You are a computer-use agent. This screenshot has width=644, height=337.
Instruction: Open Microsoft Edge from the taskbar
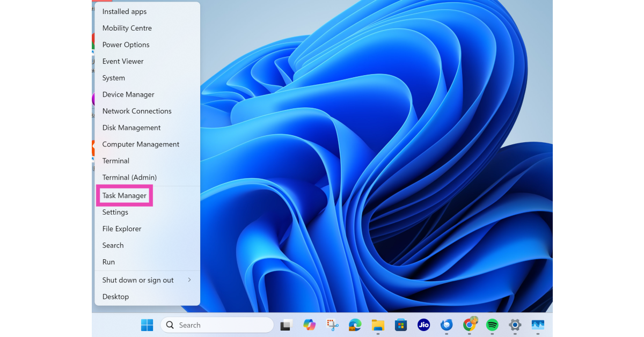coord(355,325)
